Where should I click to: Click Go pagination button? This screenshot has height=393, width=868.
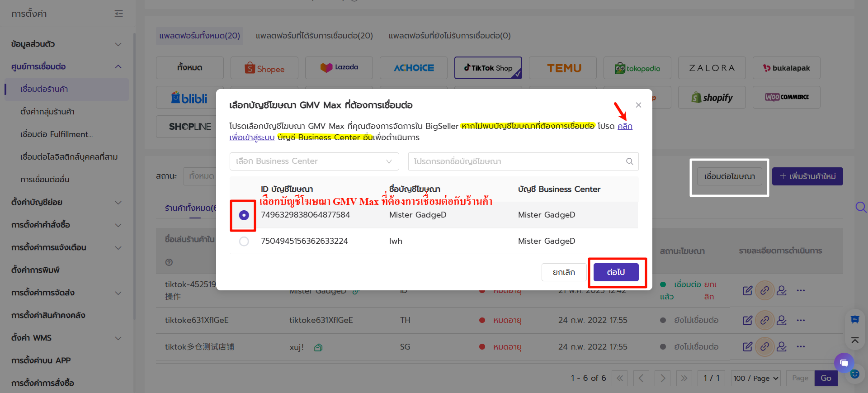(826, 378)
